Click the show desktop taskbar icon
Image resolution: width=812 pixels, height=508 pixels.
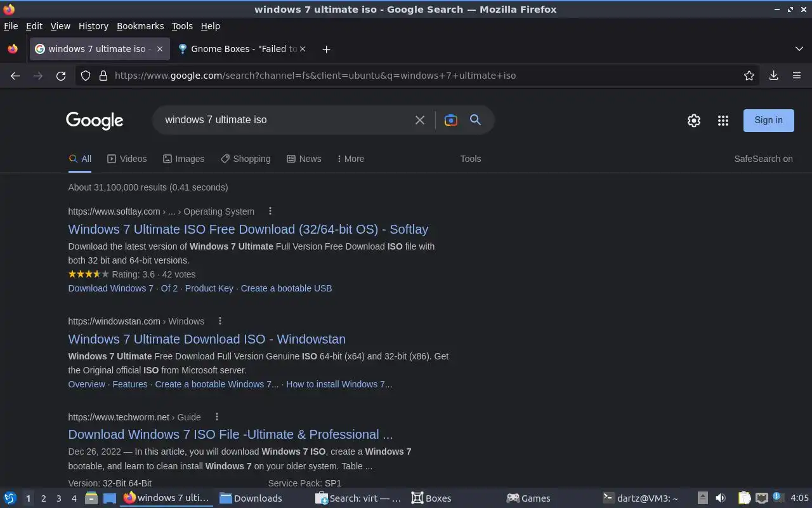pos(109,498)
